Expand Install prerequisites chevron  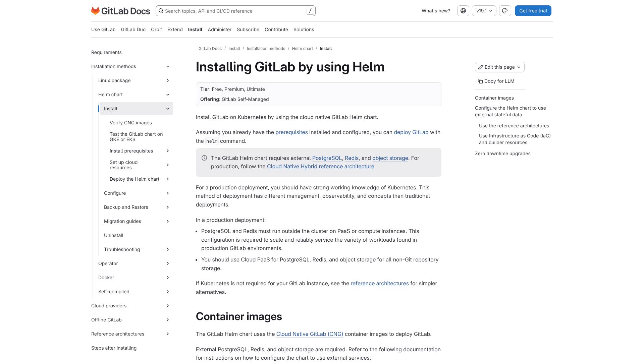click(168, 151)
